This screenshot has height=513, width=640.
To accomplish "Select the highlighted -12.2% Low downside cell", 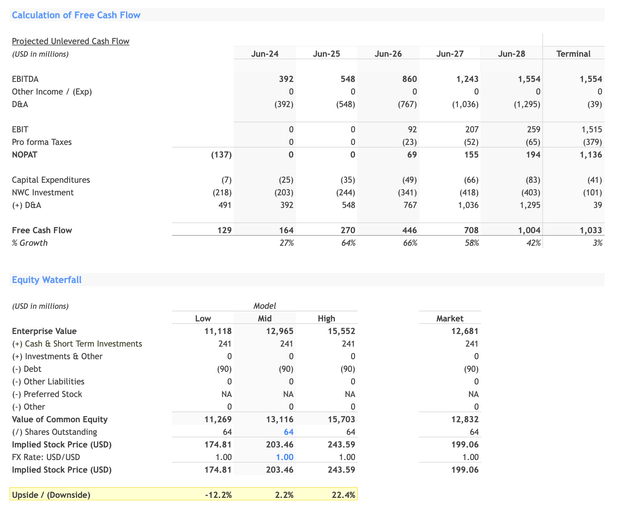I will [x=217, y=495].
